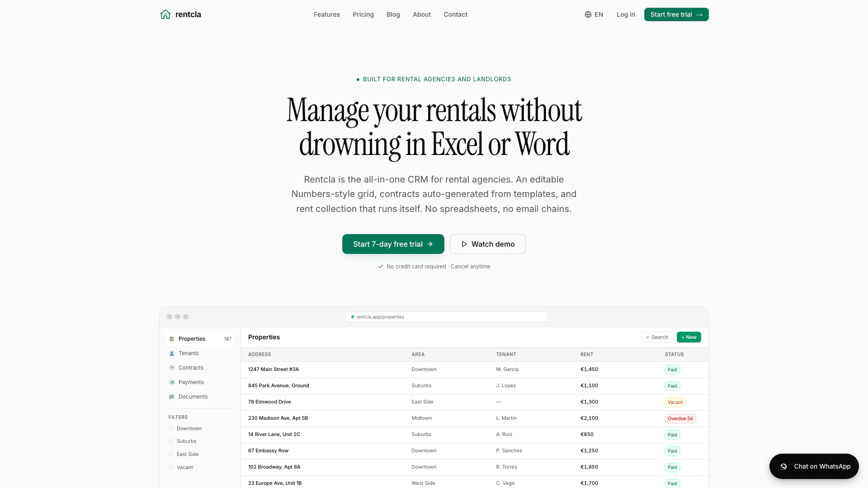Screen dimensions: 868x488
Task: Click 14 River Lane, Unit 2C address
Action: 274,435
